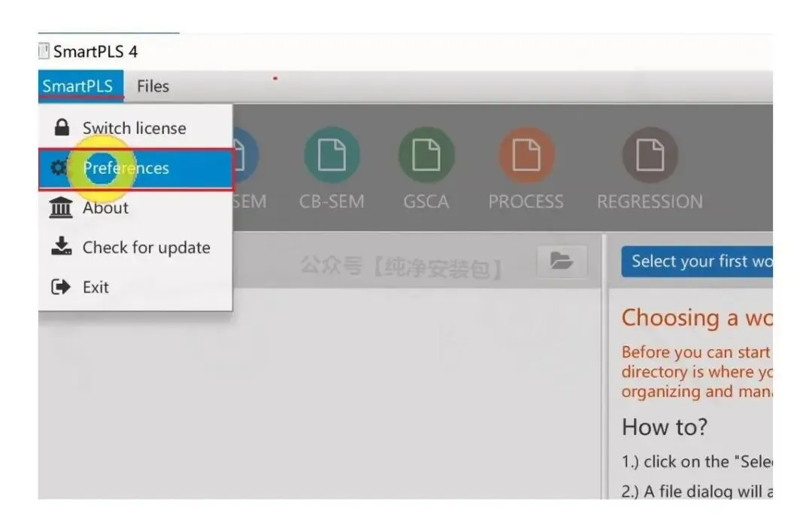Click the step 1.) instruction line
Viewport: 812px width, 532px height.
pos(697,461)
